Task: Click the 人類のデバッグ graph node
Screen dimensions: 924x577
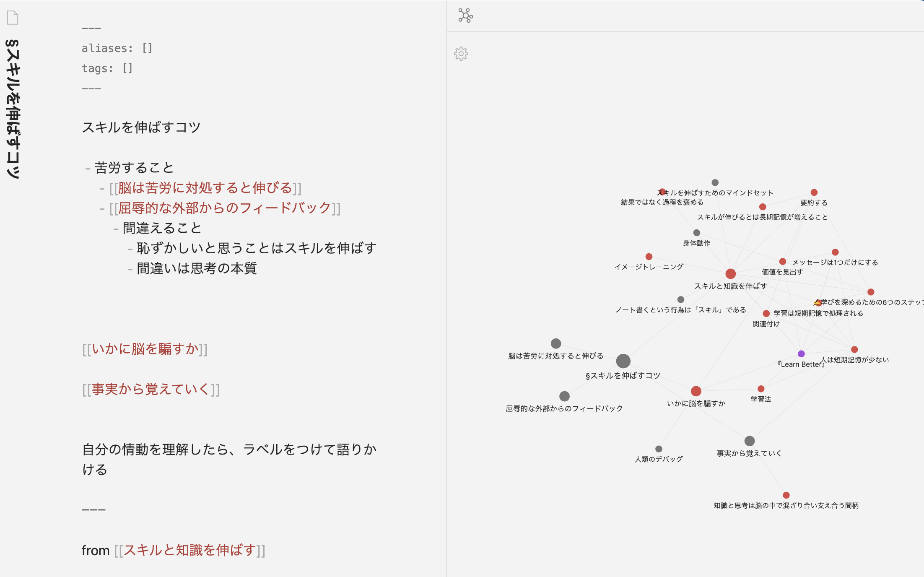Action: (x=659, y=449)
